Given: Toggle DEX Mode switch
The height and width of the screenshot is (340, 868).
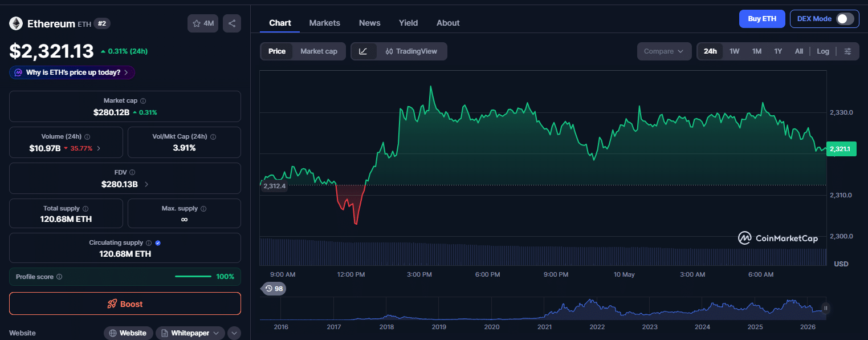Looking at the screenshot, I should 845,19.
